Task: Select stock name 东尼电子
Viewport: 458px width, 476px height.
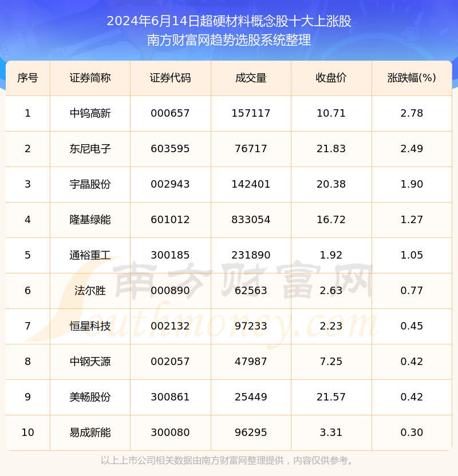Action: pos(90,149)
